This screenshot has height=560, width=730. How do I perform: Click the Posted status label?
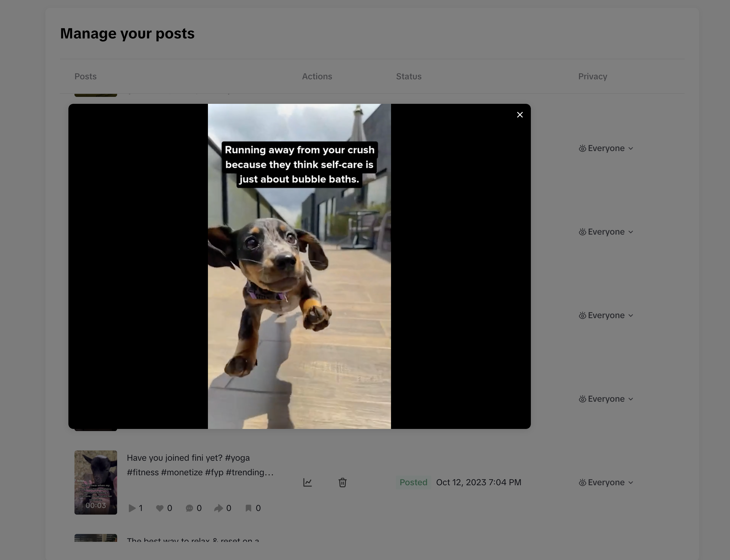coord(413,482)
